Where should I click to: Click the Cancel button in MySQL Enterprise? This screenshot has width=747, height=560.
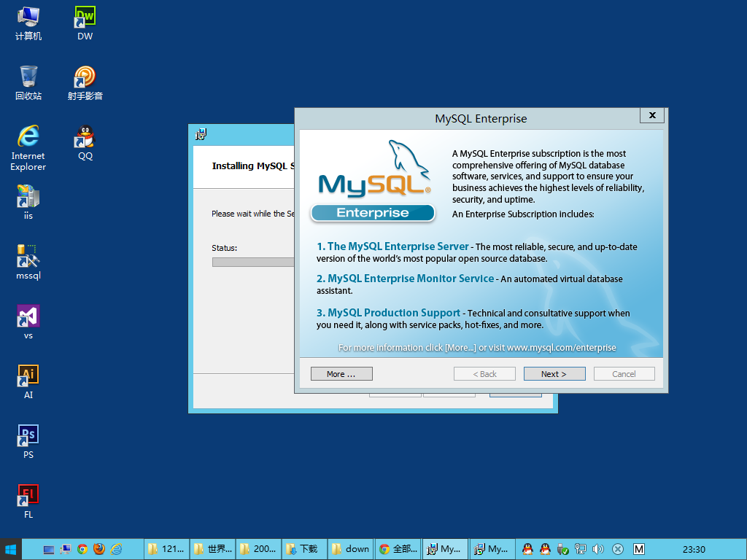624,374
